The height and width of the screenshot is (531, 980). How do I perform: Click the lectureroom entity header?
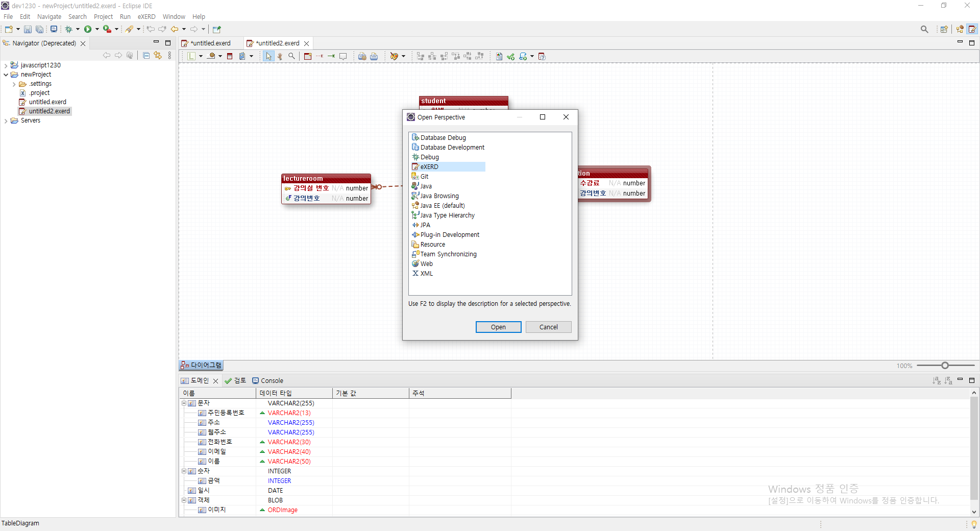coord(326,179)
